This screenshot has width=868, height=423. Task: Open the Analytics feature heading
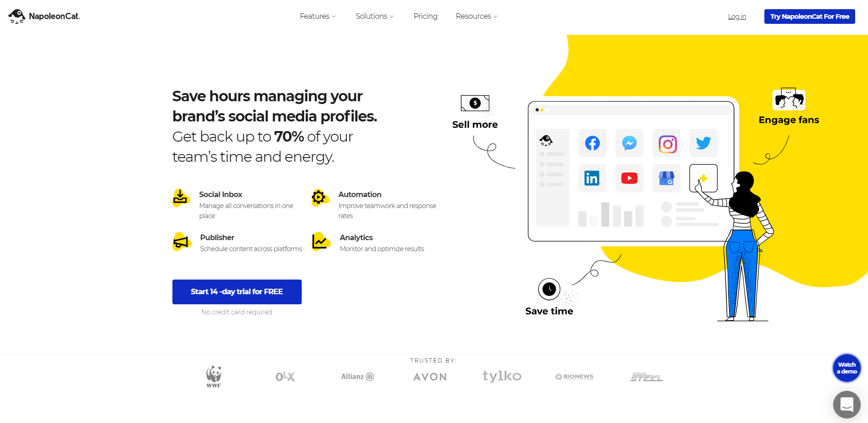tap(356, 237)
